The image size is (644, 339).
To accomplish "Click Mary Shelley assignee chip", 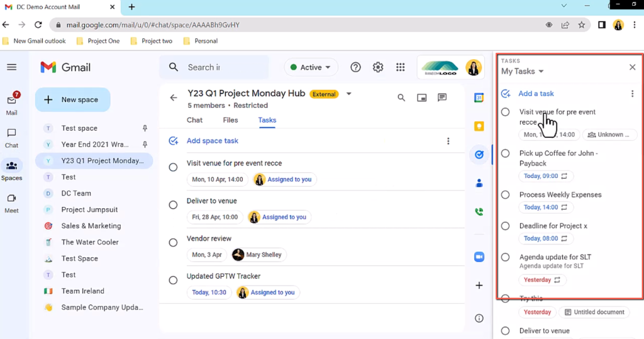I will click(x=258, y=255).
